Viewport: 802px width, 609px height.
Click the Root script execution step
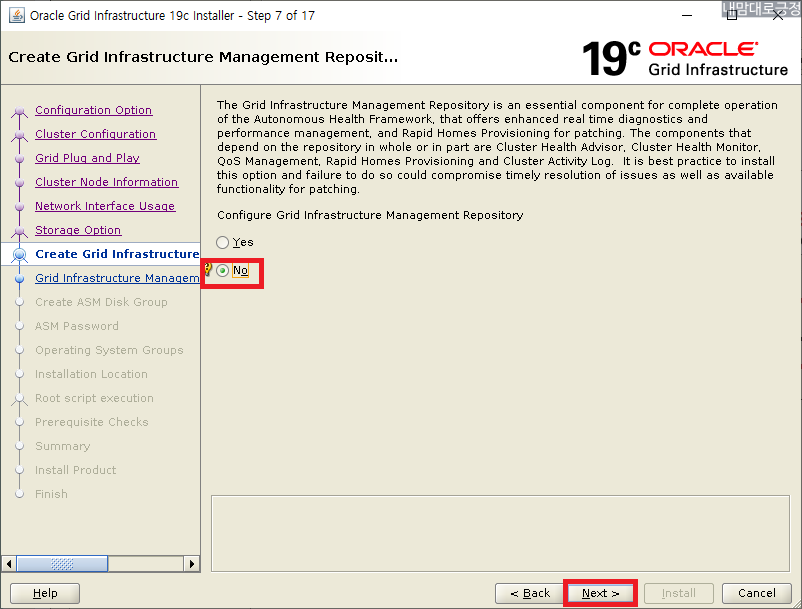tap(94, 398)
